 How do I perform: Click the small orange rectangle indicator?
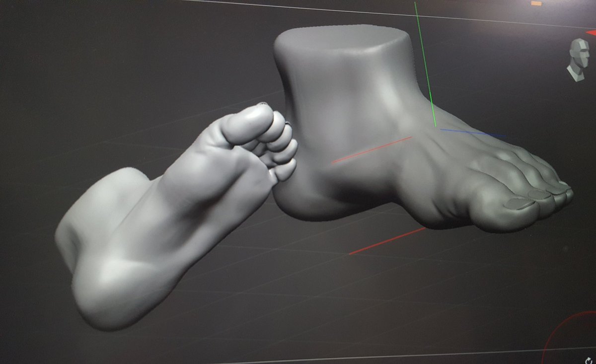point(536,3)
